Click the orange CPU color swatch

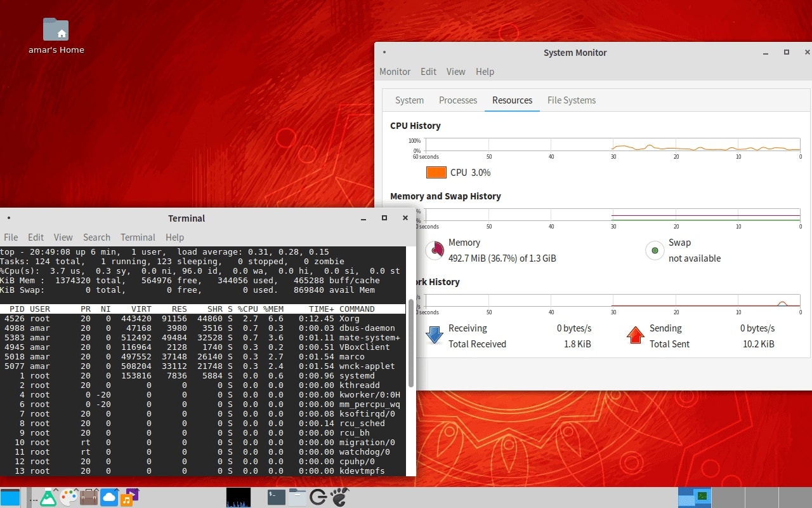pos(436,172)
